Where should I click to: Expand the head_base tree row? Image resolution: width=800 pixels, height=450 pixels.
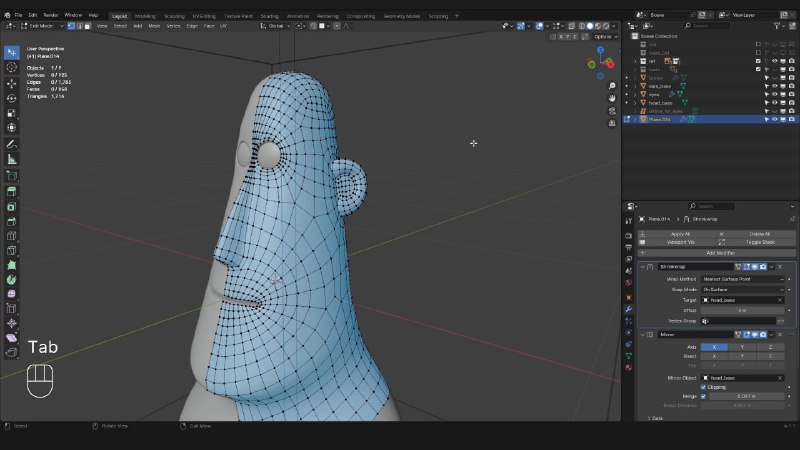(636, 103)
